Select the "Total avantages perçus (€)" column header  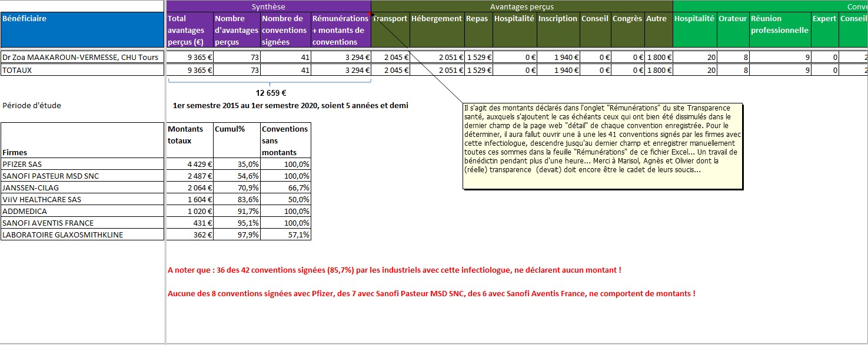pyautogui.click(x=189, y=30)
